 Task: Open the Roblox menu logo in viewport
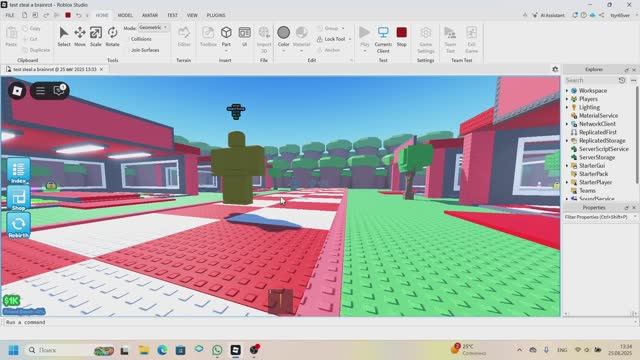click(17, 90)
